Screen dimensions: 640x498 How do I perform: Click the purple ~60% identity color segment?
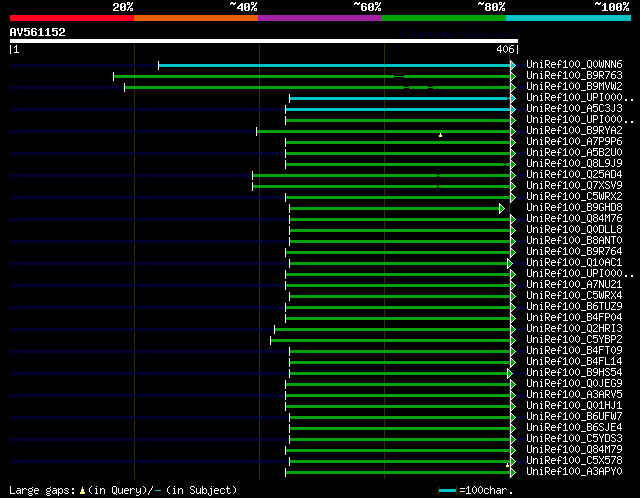[x=320, y=18]
